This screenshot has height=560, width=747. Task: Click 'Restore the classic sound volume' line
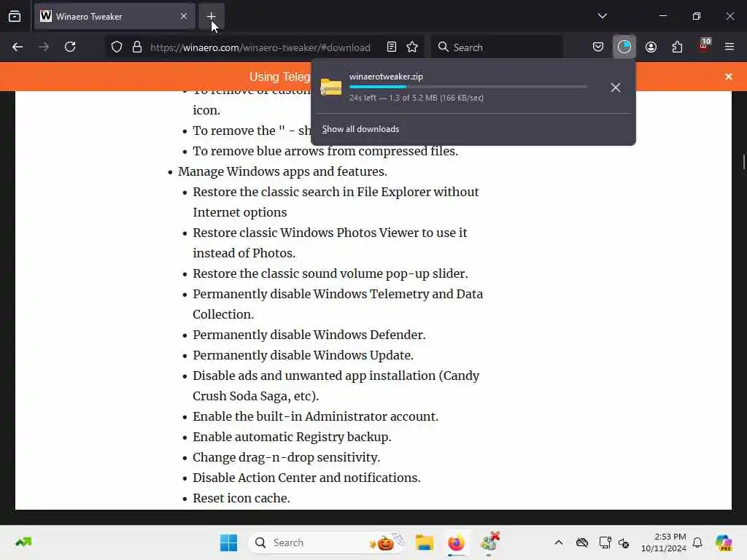pos(330,273)
